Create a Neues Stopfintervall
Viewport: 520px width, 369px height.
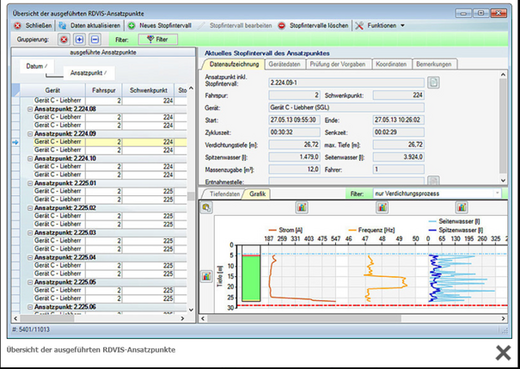pos(160,26)
